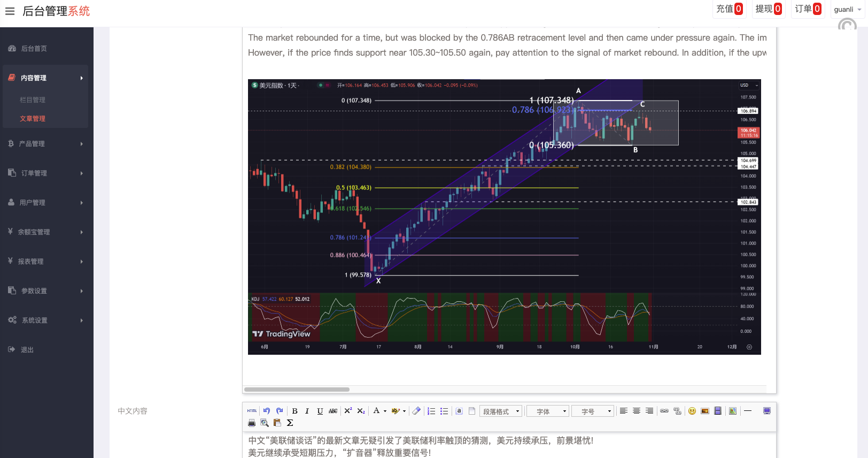This screenshot has width=868, height=458.
Task: Open the 字号 font size dropdown
Action: click(x=593, y=411)
